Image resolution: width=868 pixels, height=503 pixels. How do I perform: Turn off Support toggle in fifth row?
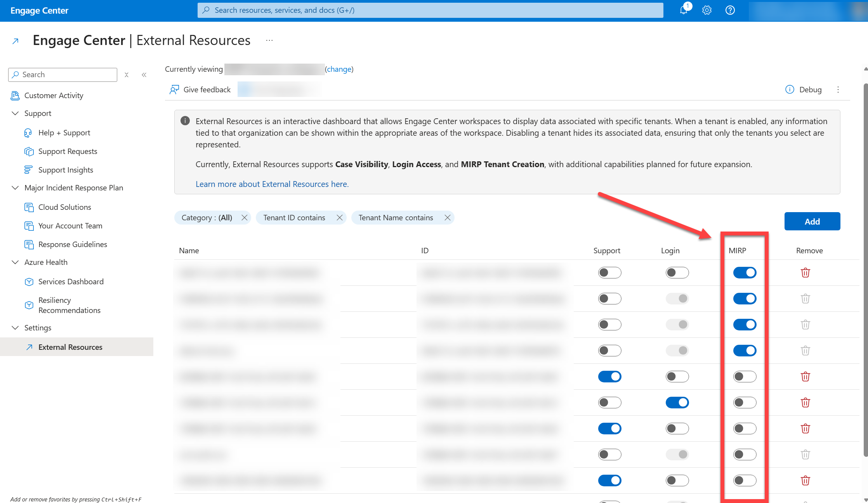click(610, 377)
